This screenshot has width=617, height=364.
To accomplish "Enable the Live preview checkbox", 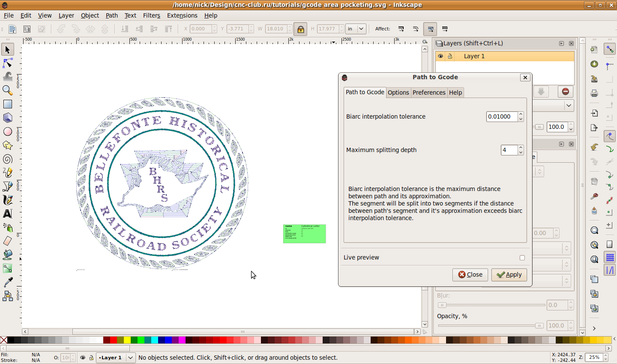I will (x=522, y=258).
